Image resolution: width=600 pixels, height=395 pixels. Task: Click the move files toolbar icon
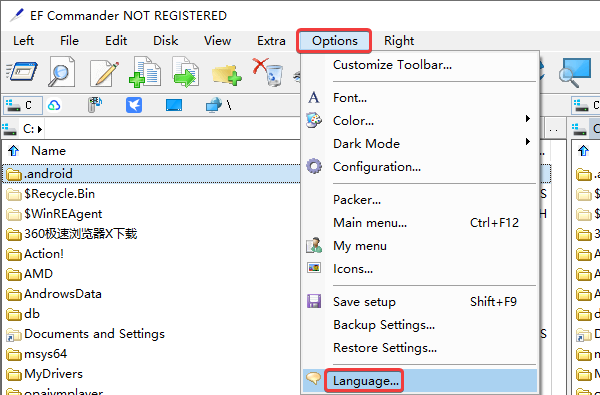[186, 72]
